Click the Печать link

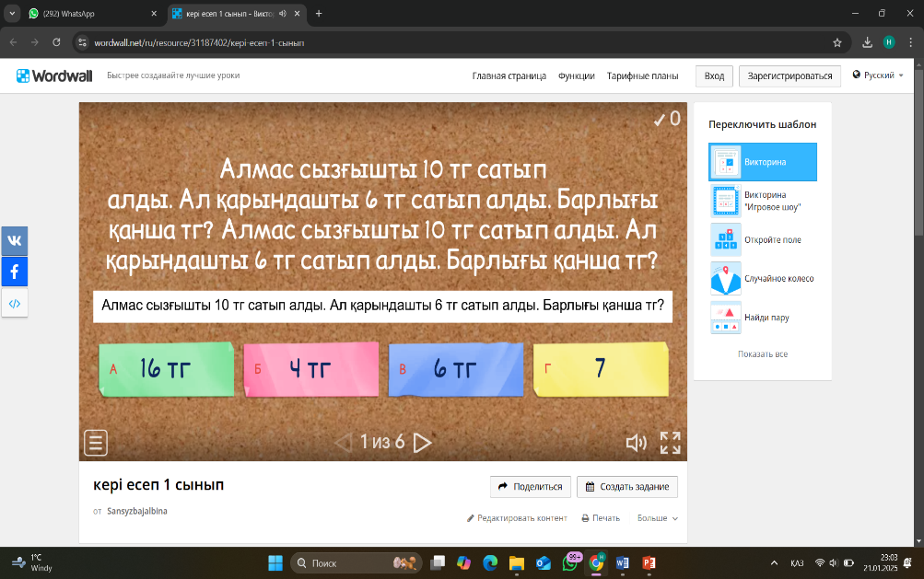pos(601,518)
